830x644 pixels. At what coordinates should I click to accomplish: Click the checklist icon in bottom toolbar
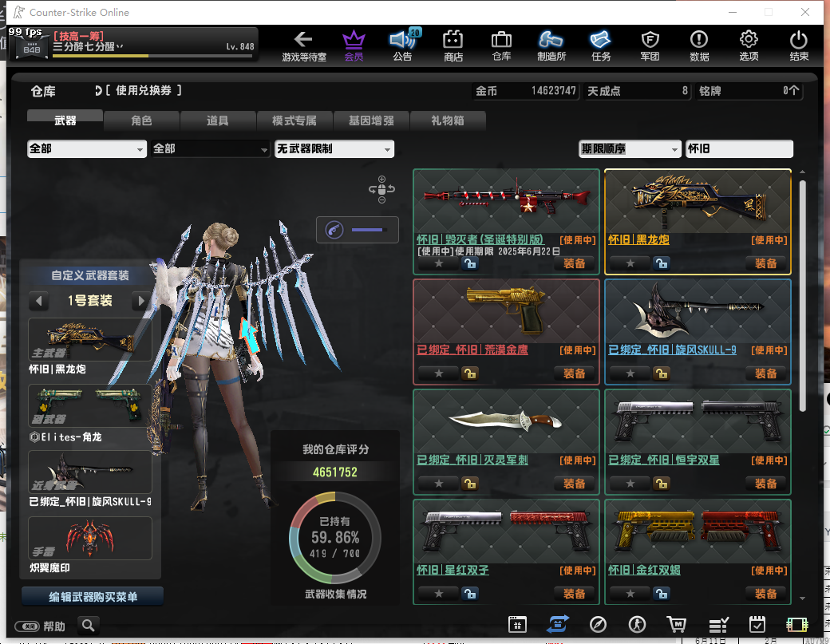[718, 625]
